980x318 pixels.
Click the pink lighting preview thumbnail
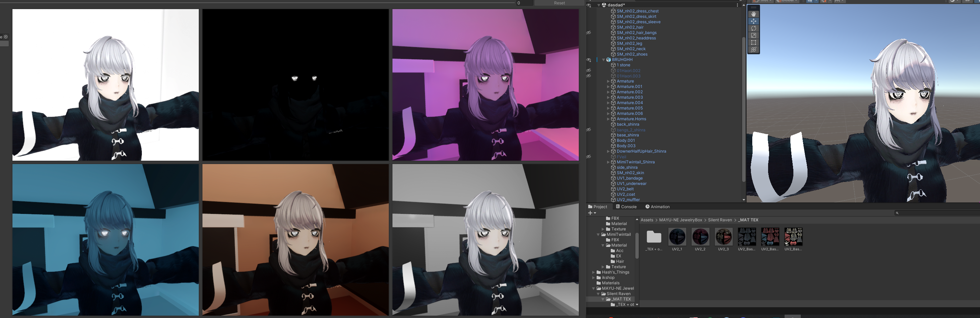(x=485, y=85)
